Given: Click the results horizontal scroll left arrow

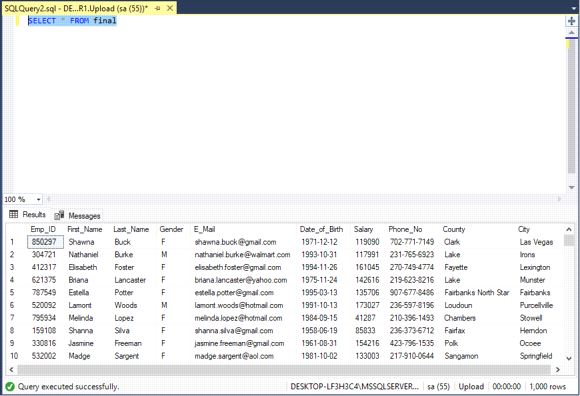Looking at the screenshot, I should tap(11, 369).
